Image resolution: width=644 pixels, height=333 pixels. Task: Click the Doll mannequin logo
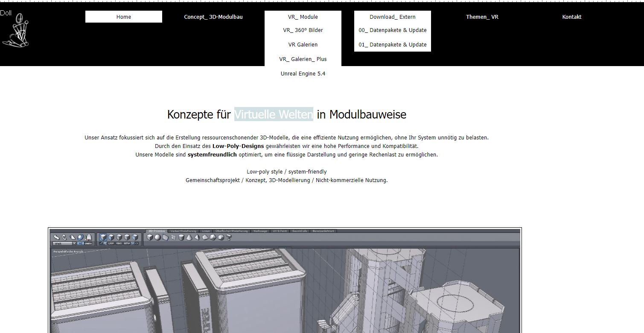[15, 29]
